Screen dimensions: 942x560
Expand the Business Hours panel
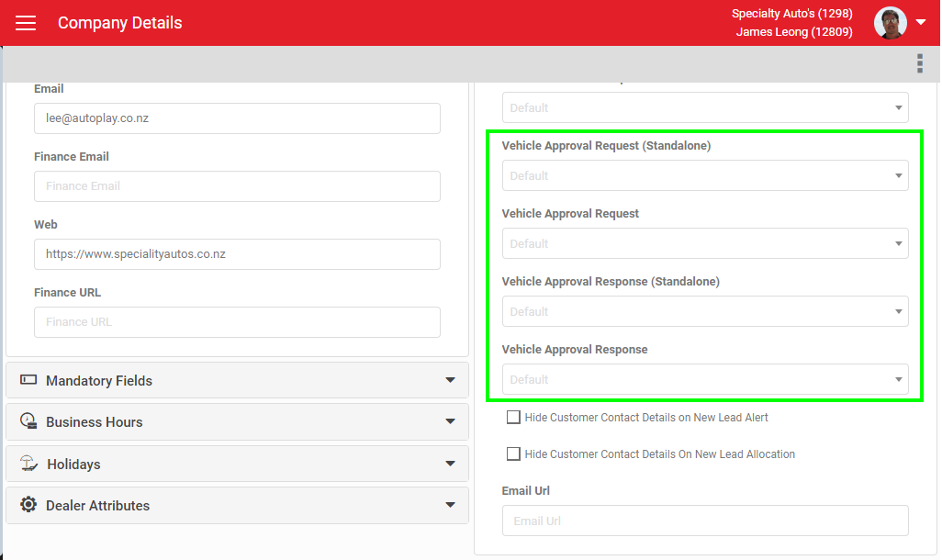click(450, 422)
